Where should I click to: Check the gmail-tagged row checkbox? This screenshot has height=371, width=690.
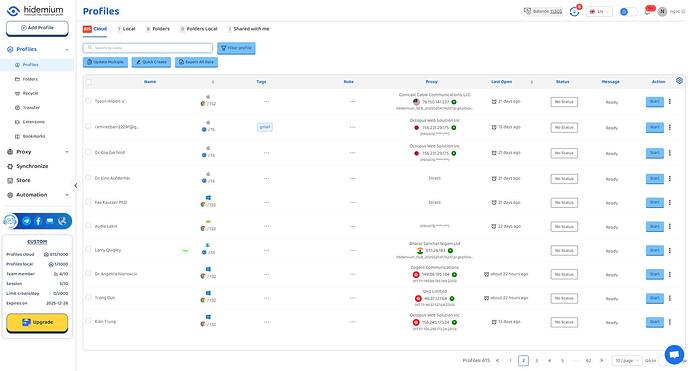pyautogui.click(x=88, y=126)
